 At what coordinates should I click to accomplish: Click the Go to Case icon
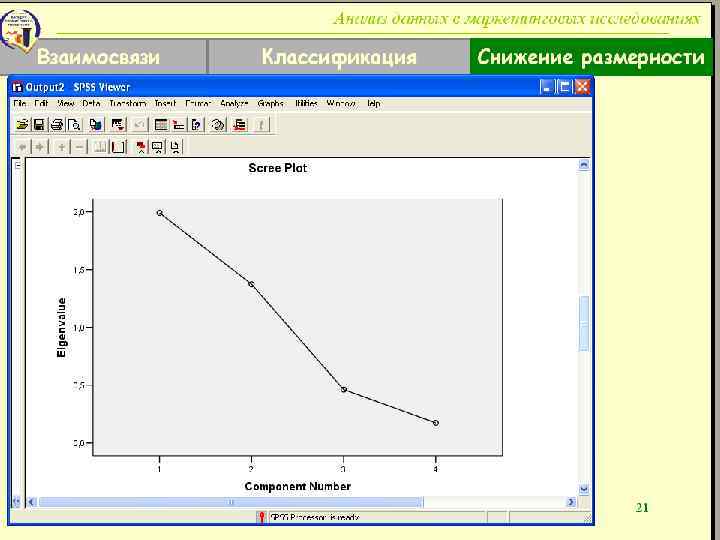pos(179,124)
